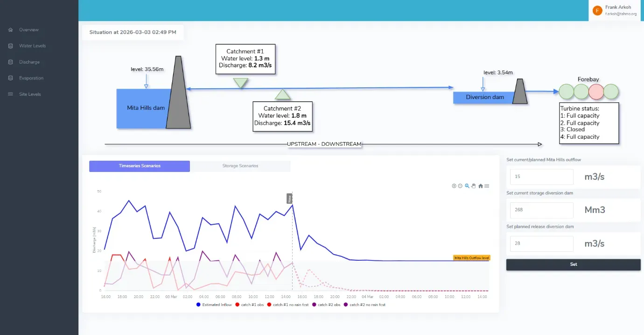This screenshot has height=335, width=644.
Task: Click the orange user avatar icon
Action: (597, 11)
